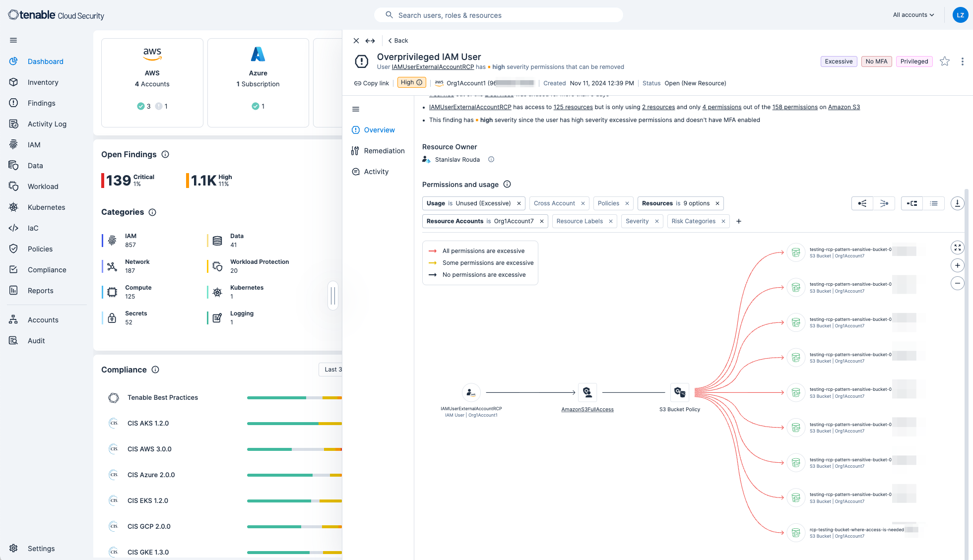The width and height of the screenshot is (973, 560).
Task: Click the Kubernetes sidebar icon
Action: pyautogui.click(x=13, y=206)
